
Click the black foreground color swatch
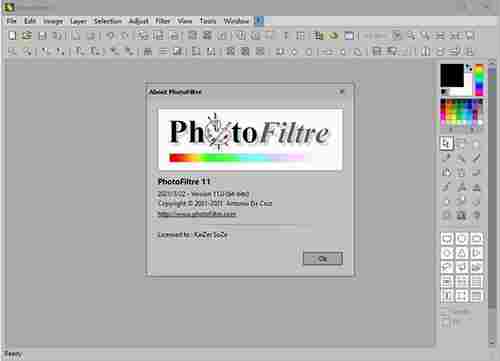pos(452,75)
